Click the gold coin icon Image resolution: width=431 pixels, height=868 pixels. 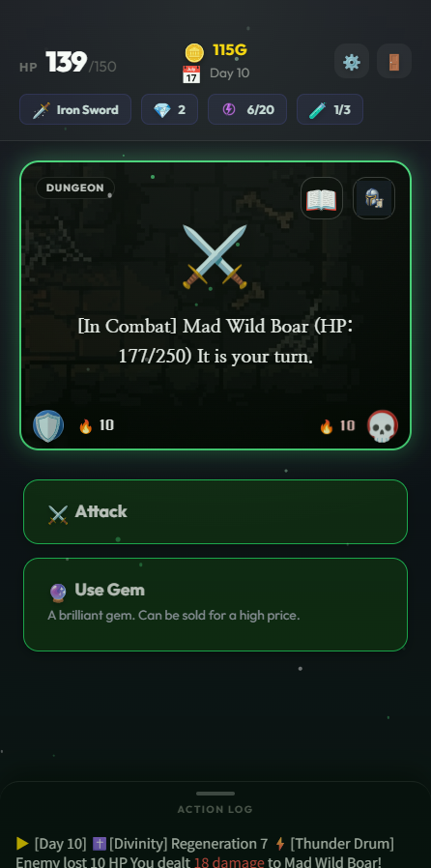[x=194, y=51]
